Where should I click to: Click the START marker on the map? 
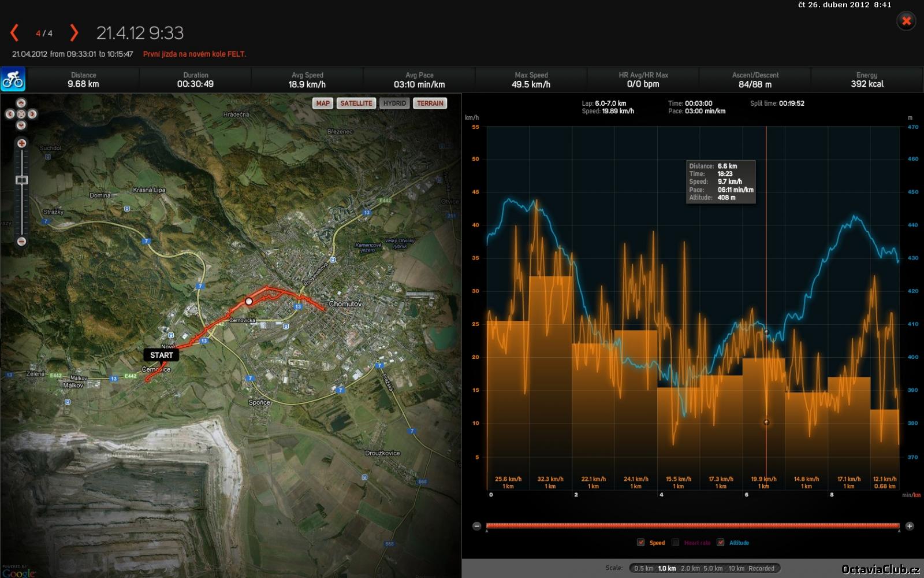[x=161, y=355]
